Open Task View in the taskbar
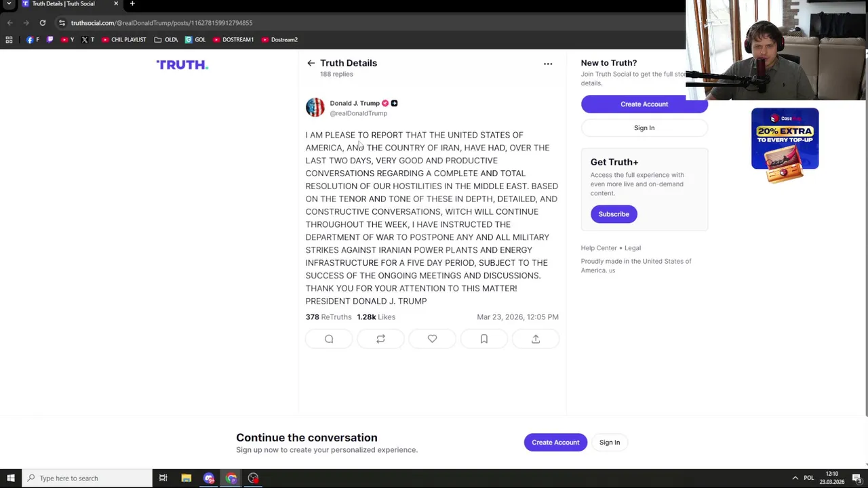The width and height of the screenshot is (868, 488). 163,479
